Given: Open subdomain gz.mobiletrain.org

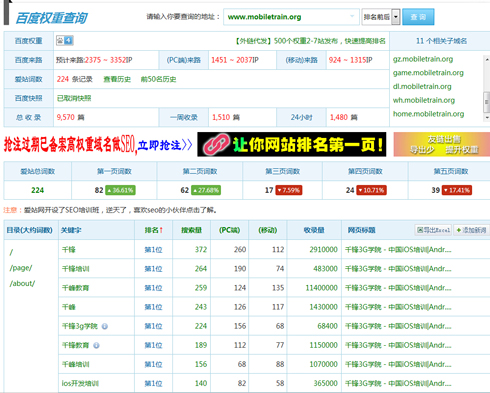Looking at the screenshot, I should click(423, 59).
